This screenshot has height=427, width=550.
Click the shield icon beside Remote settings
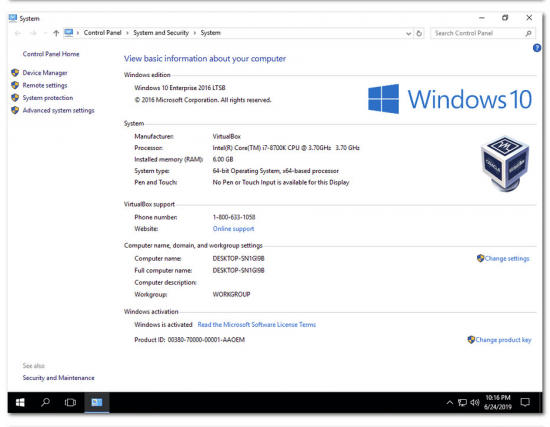pos(15,85)
